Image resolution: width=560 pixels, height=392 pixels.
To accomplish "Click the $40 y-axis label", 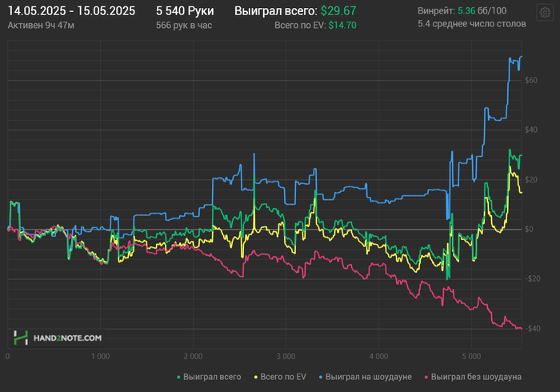I will point(530,130).
